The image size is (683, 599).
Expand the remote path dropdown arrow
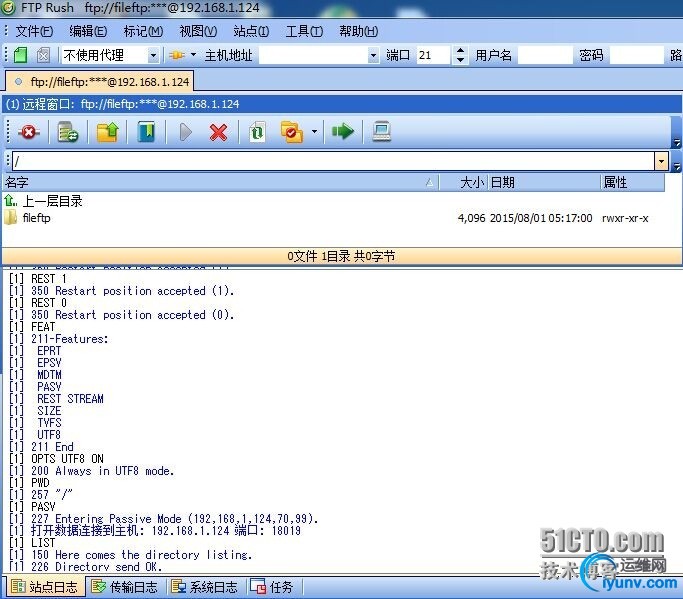coord(661,162)
